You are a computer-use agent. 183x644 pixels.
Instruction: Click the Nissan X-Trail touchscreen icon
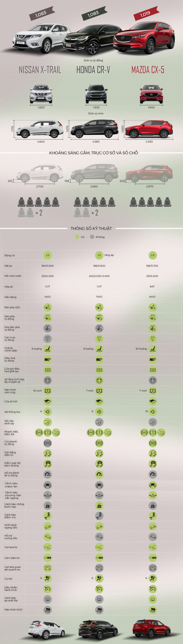click(48, 391)
